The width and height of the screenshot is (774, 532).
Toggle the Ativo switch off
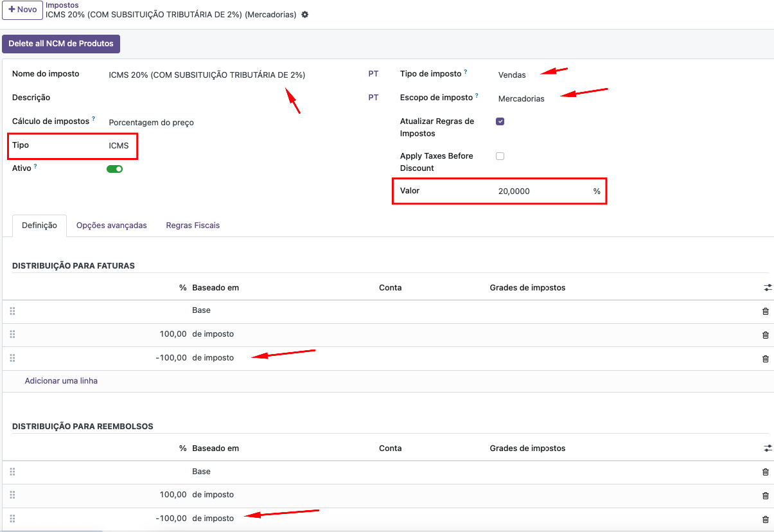click(114, 169)
